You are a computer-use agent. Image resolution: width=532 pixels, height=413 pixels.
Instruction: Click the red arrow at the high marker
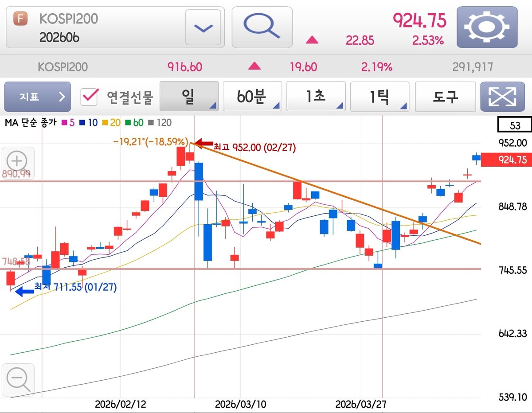coord(203,143)
